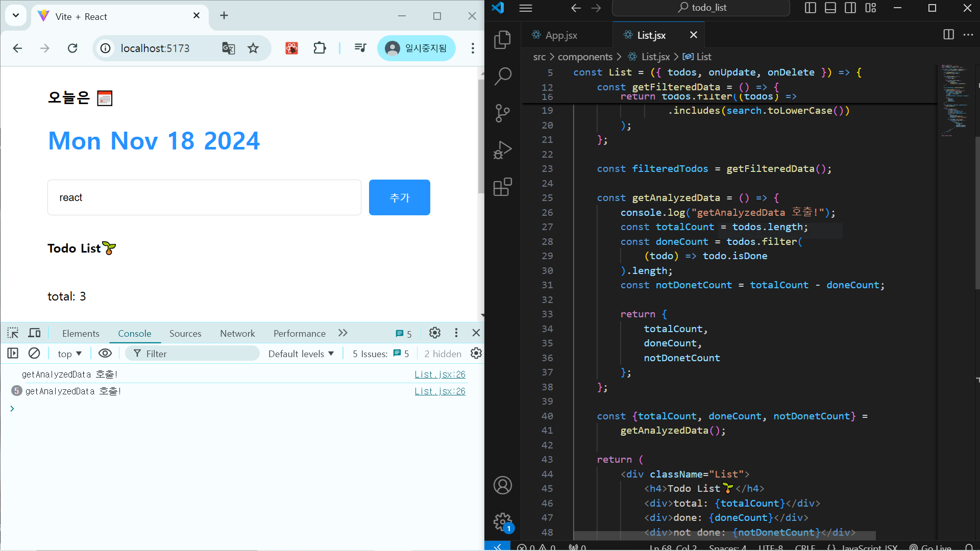Open the Source Control view
The height and width of the screenshot is (551, 980).
click(502, 113)
